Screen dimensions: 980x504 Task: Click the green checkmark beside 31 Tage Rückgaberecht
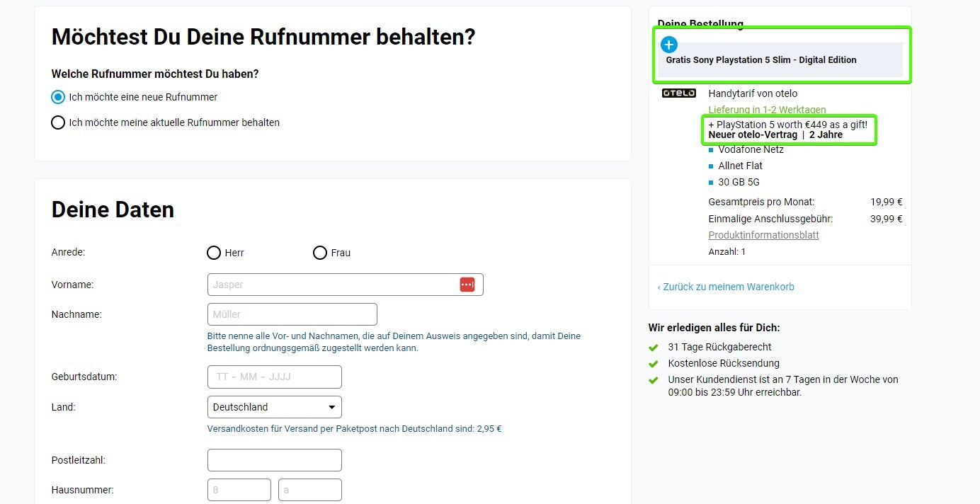point(654,348)
